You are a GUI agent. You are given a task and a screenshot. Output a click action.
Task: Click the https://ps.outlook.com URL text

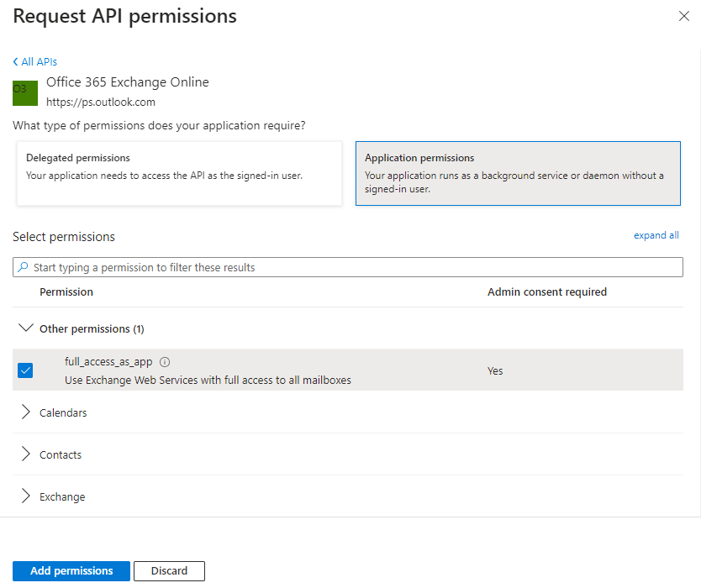click(x=101, y=102)
